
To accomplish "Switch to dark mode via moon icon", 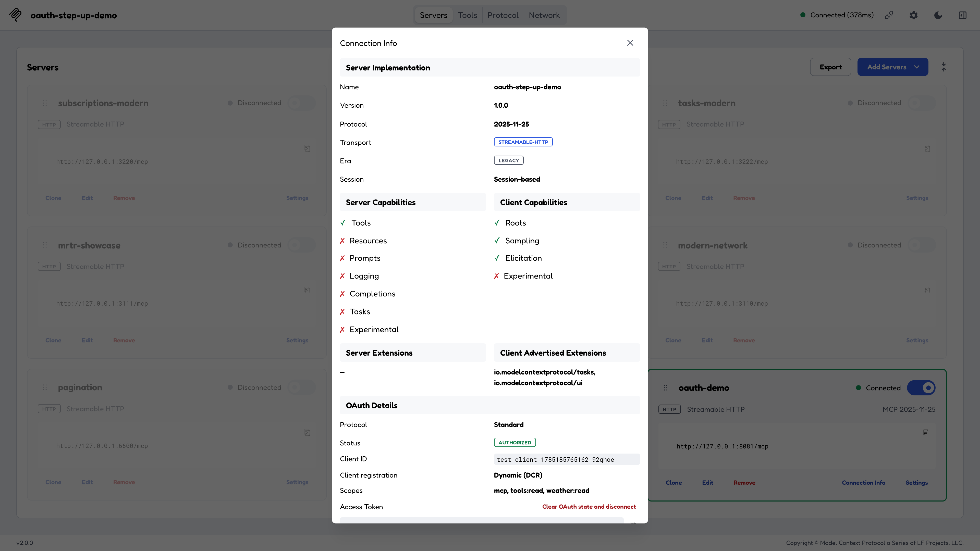I will (938, 15).
